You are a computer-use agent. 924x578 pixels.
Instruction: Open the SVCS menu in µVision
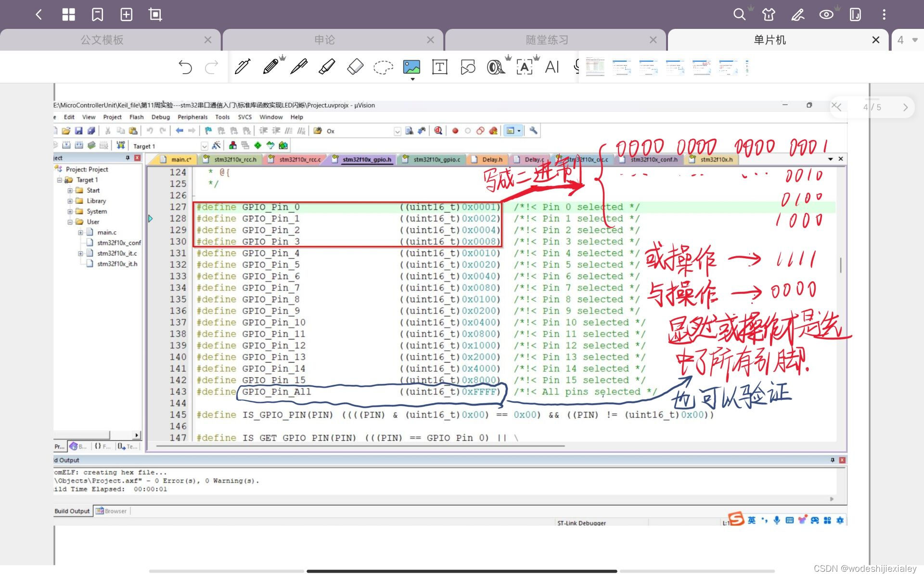point(244,117)
